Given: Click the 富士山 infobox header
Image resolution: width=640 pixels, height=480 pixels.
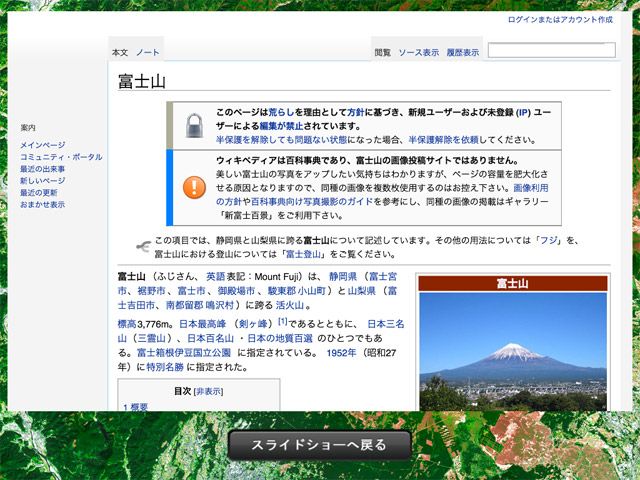Looking at the screenshot, I should (513, 283).
